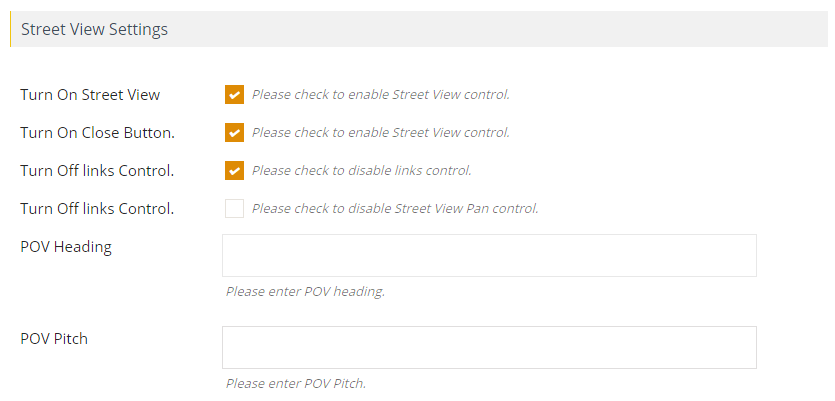
Task: Untick the checked Turn Off links Control checkbox
Action: (x=235, y=170)
